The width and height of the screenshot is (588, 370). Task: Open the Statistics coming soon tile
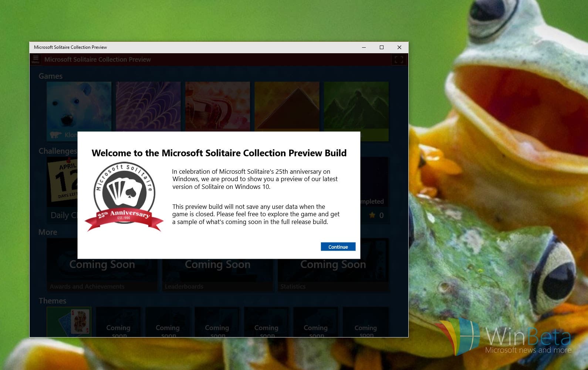[333, 265]
